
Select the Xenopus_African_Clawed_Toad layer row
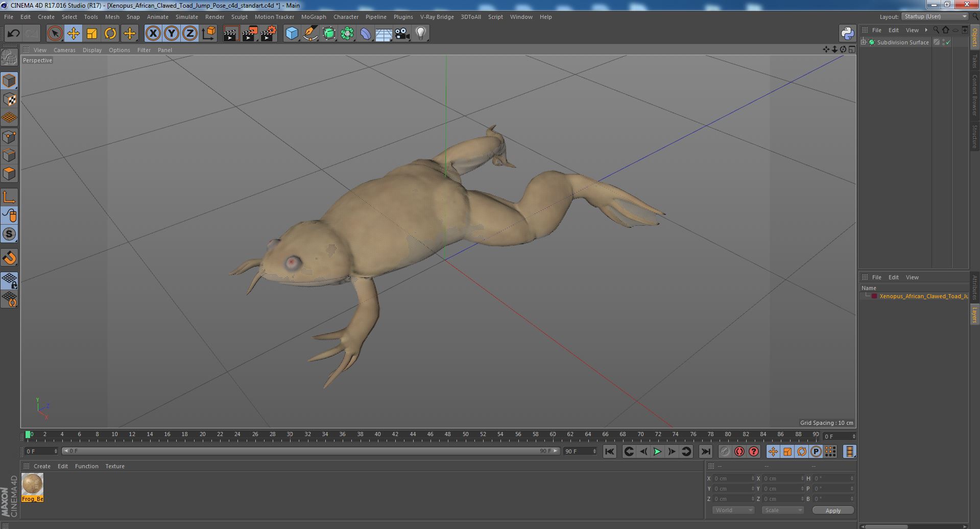914,296
